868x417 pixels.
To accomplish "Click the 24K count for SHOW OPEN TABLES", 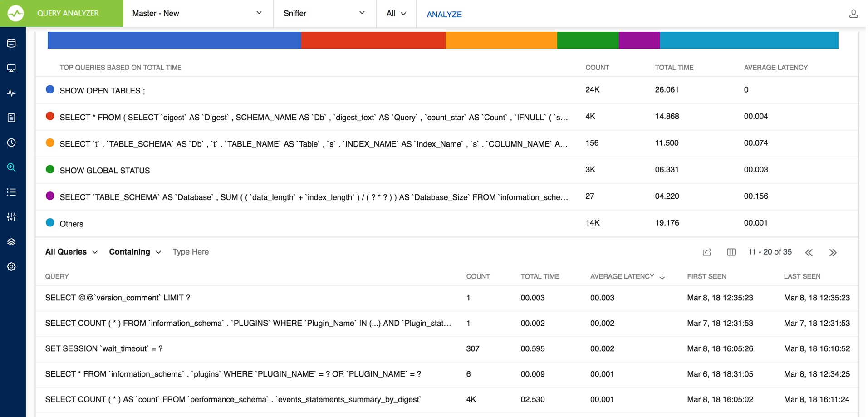I will (x=593, y=90).
